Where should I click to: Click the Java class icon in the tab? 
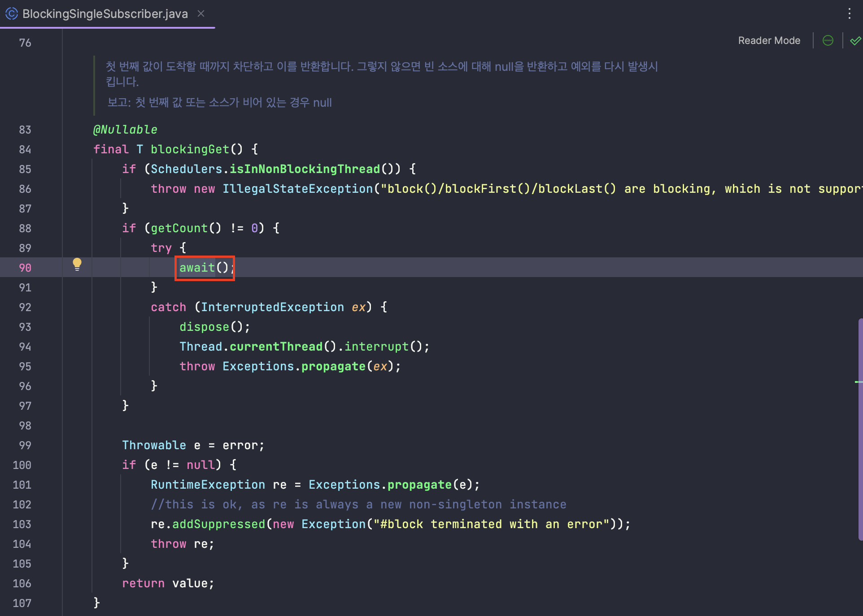(x=12, y=14)
